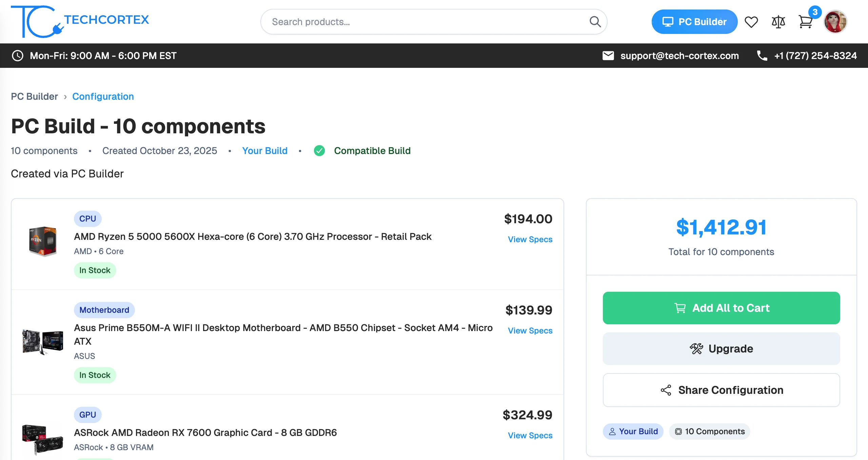This screenshot has height=460, width=868.
Task: Open the AMD Ryzen CPU thumbnail
Action: [43, 241]
